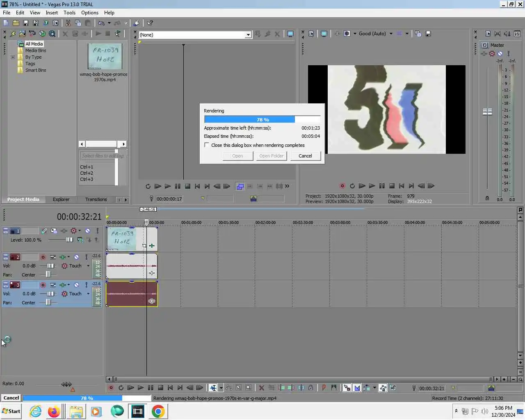525x420 pixels.
Task: Click the Master volume fader
Action: pos(487,112)
